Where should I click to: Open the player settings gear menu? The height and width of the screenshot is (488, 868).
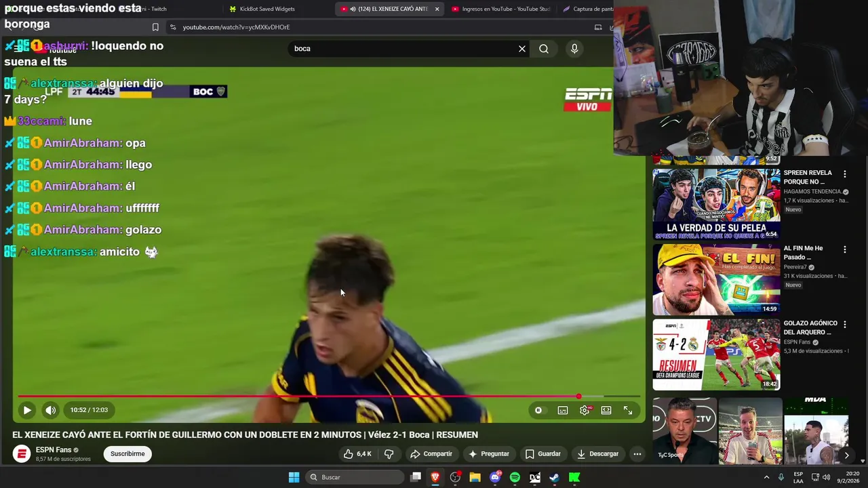tap(585, 410)
